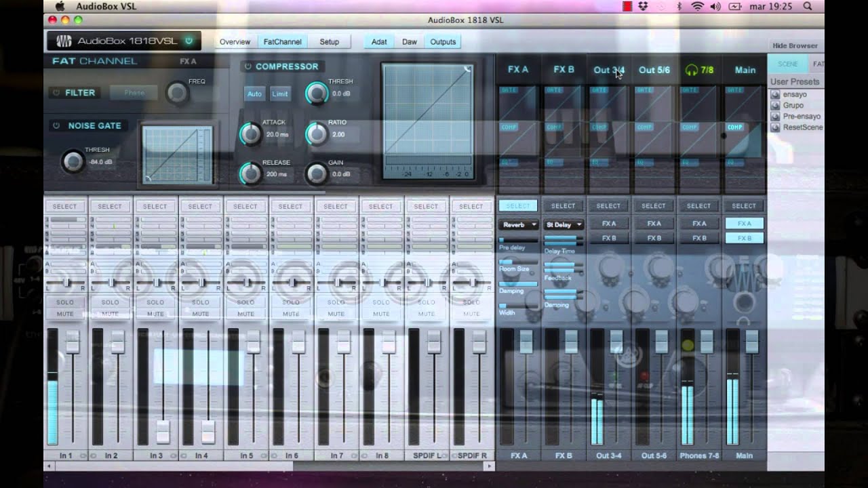Image resolution: width=868 pixels, height=488 pixels.
Task: Toggle the Compressor power icon
Action: tap(248, 66)
